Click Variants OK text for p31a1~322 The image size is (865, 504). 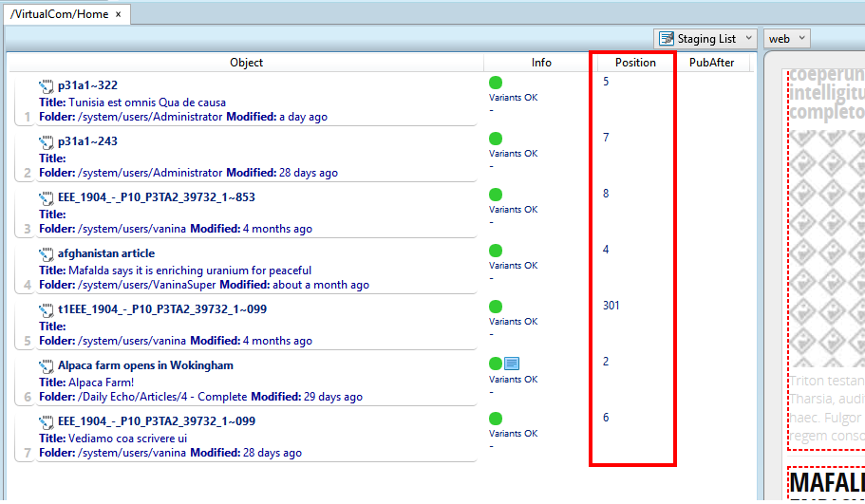click(x=513, y=98)
